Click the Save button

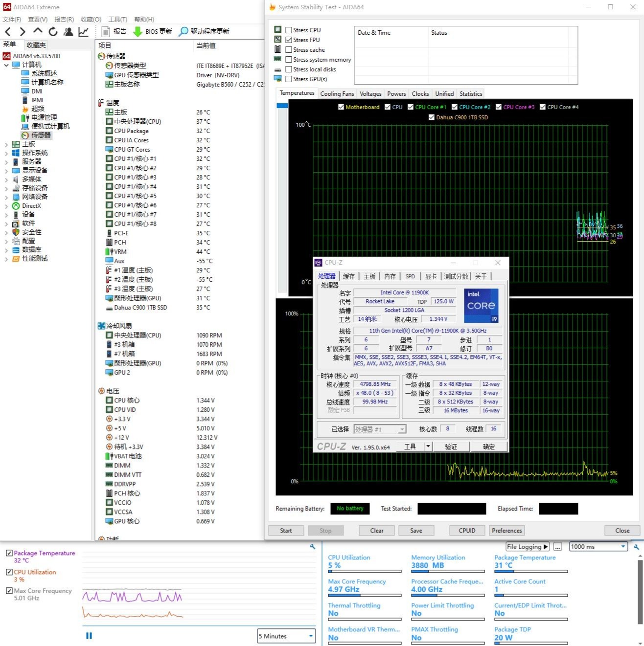coord(416,531)
